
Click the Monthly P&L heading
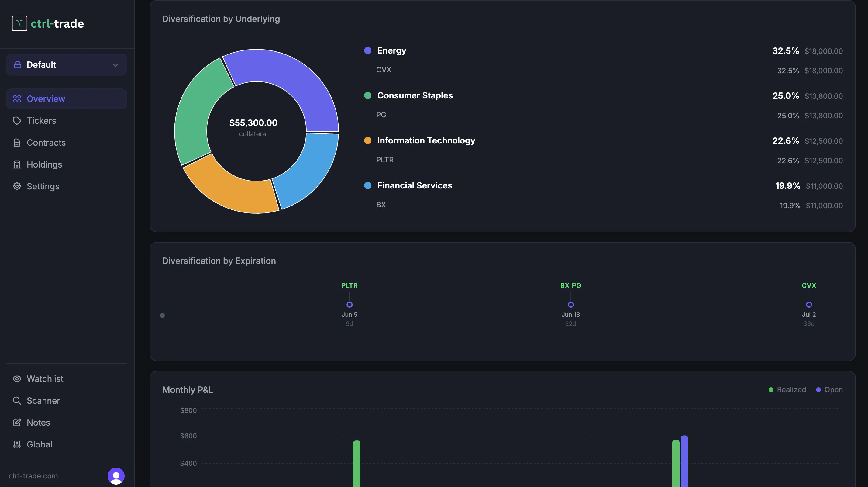[188, 390]
